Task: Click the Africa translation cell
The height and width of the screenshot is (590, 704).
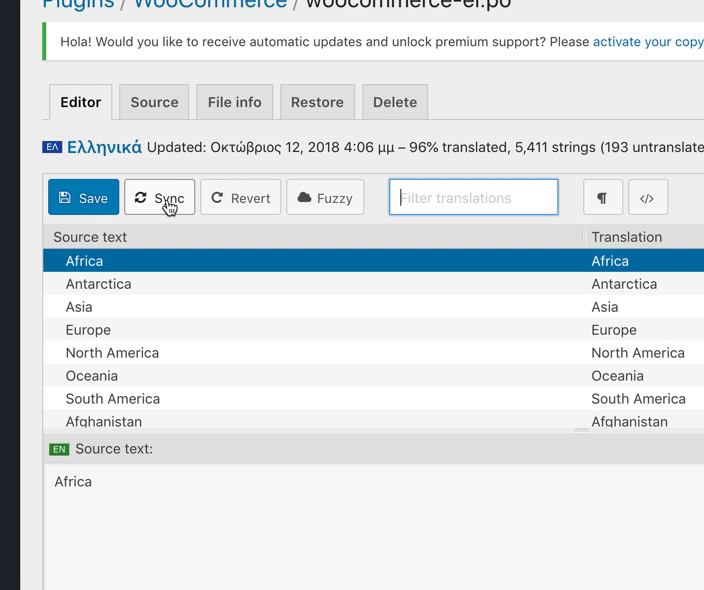Action: pos(645,260)
